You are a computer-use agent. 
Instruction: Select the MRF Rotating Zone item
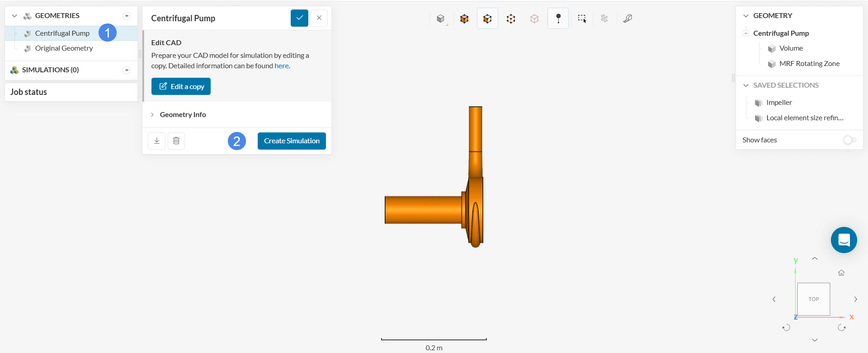[x=809, y=64]
